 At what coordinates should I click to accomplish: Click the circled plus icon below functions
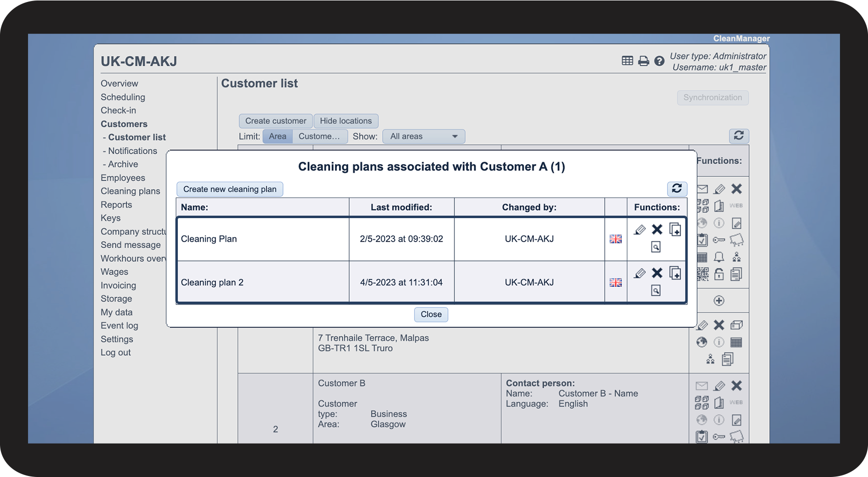[719, 301]
